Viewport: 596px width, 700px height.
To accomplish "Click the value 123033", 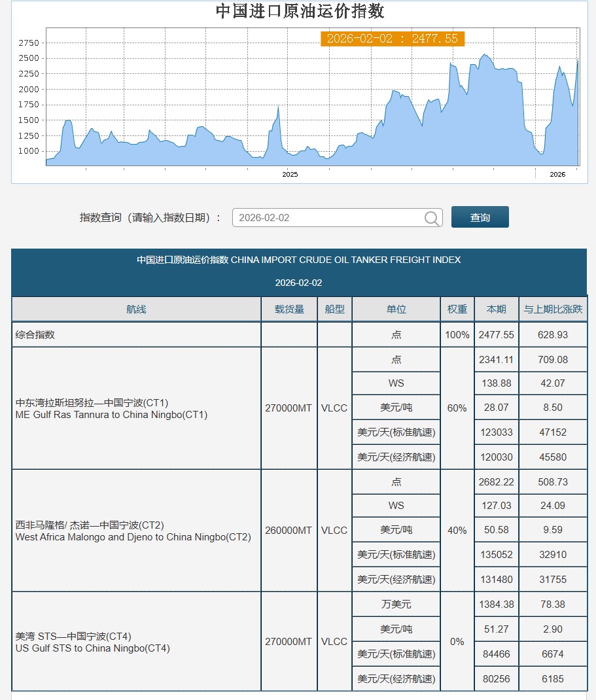I will (x=497, y=432).
